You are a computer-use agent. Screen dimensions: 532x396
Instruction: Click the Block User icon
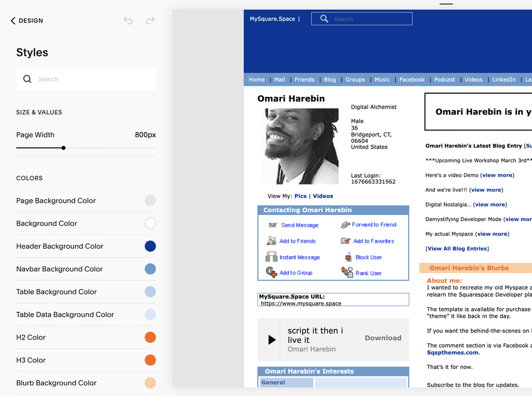click(348, 257)
